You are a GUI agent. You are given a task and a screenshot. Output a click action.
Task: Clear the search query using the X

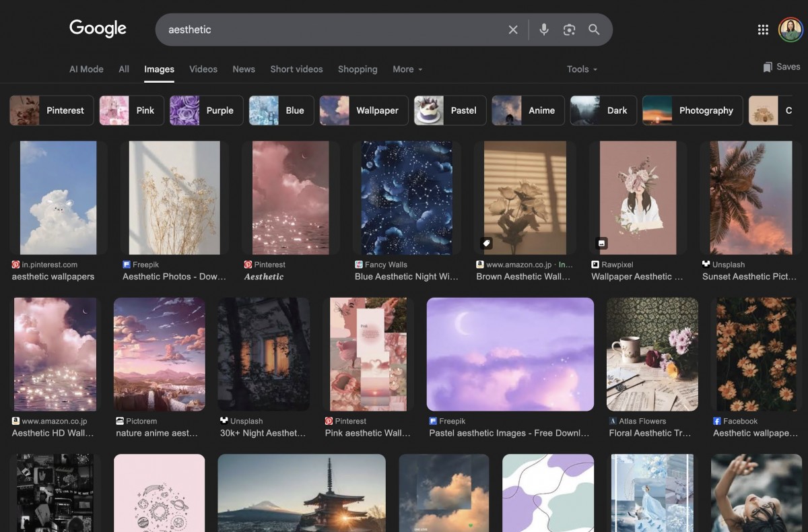click(513, 30)
